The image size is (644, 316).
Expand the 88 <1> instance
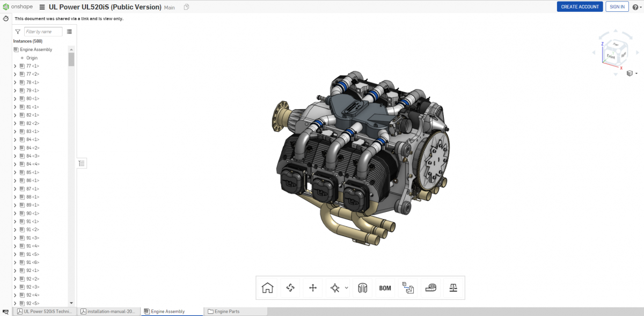click(x=15, y=197)
